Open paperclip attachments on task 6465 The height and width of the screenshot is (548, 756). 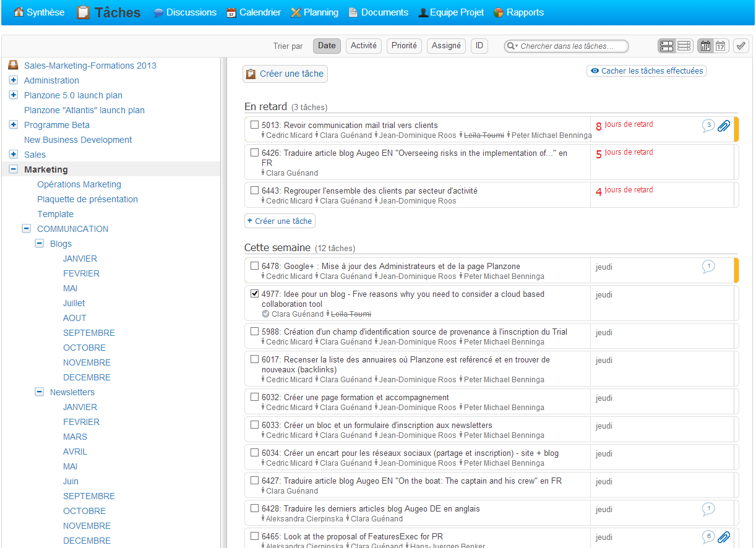point(724,537)
